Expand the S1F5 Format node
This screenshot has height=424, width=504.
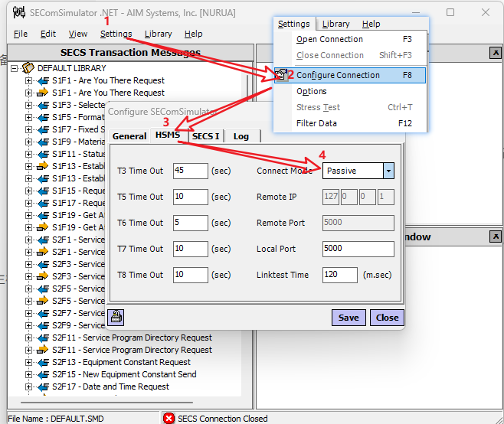28,117
